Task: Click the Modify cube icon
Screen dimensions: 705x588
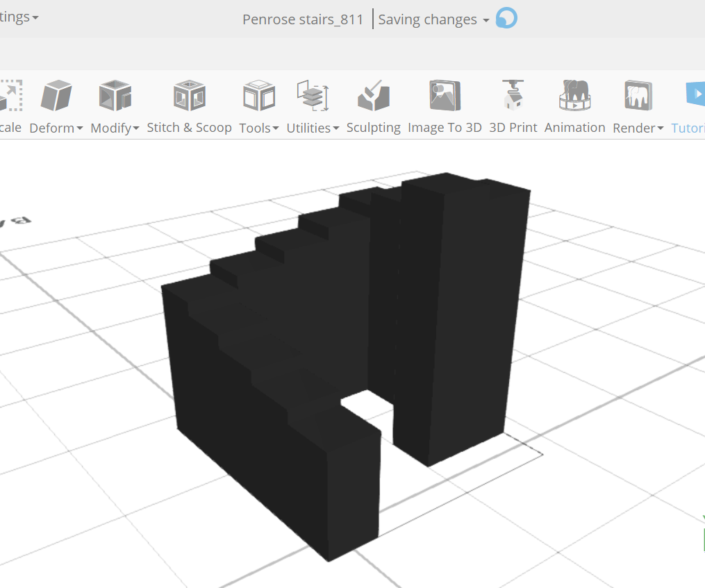Action: point(113,95)
